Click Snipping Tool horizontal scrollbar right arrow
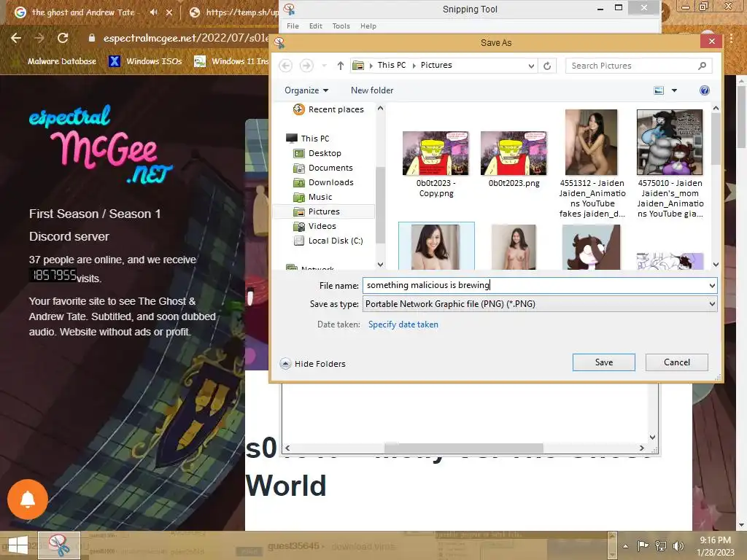747x560 pixels. [642, 448]
